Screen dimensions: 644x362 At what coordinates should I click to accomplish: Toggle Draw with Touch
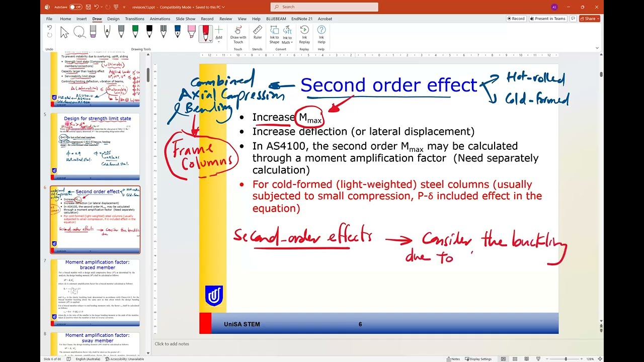(x=238, y=34)
